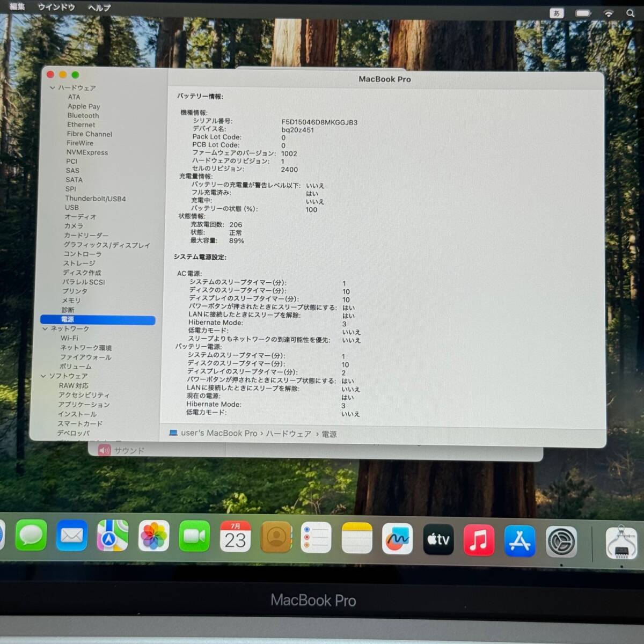644x644 pixels.
Task: Open System Settings from the Dock
Action: 561,541
